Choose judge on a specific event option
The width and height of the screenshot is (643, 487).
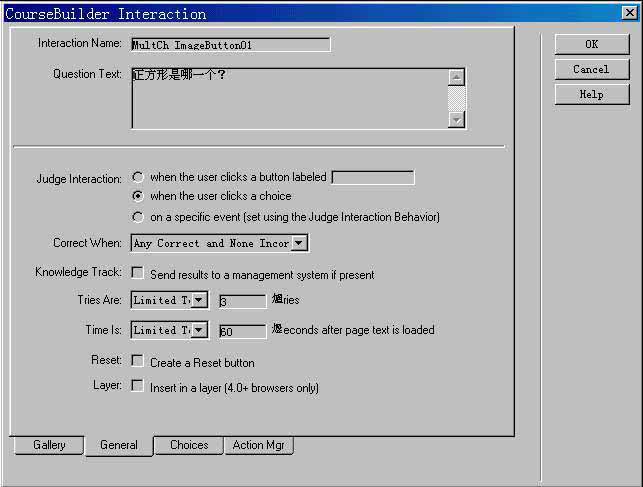[x=138, y=216]
